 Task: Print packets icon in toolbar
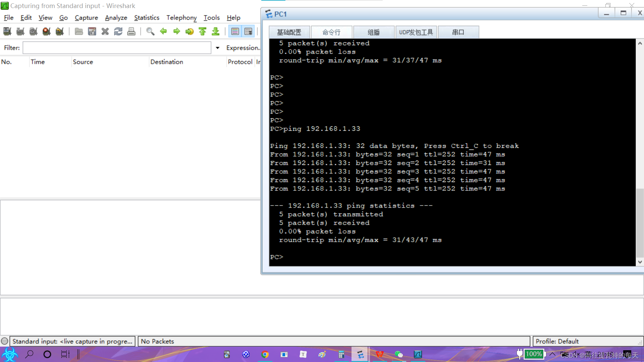coord(131,32)
